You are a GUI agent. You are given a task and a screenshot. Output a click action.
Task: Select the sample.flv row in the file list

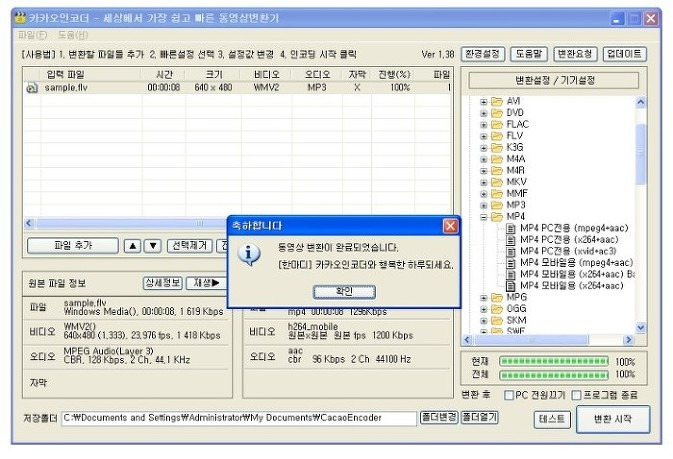(238, 88)
